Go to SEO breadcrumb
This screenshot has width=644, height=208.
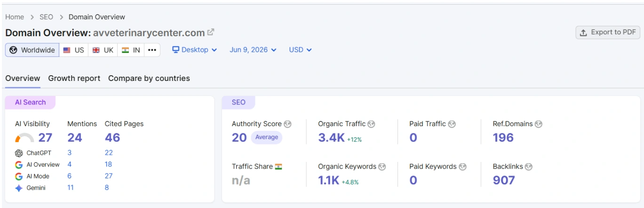[46, 17]
